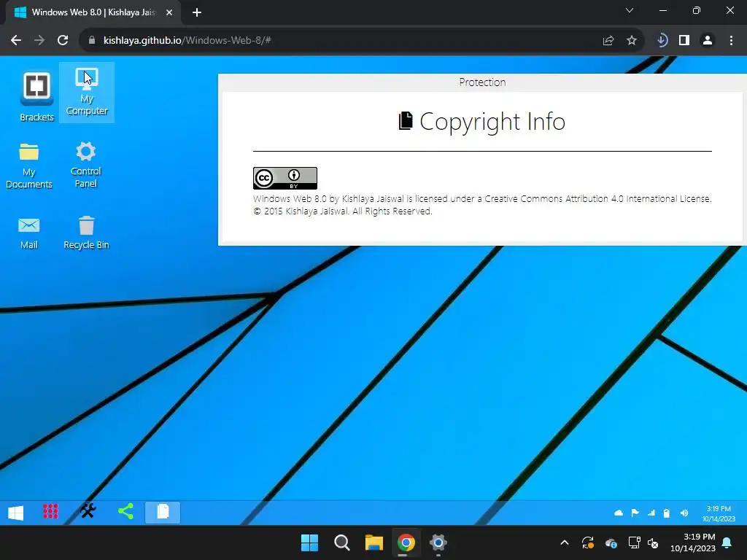Open Chrome downloads icon
Viewport: 747px width, 560px height.
pyautogui.click(x=662, y=41)
